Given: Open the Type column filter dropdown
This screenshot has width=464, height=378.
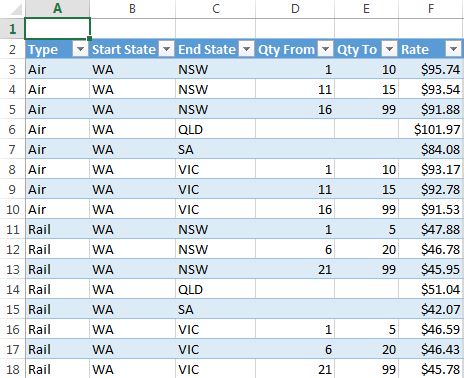Looking at the screenshot, I should tap(80, 49).
